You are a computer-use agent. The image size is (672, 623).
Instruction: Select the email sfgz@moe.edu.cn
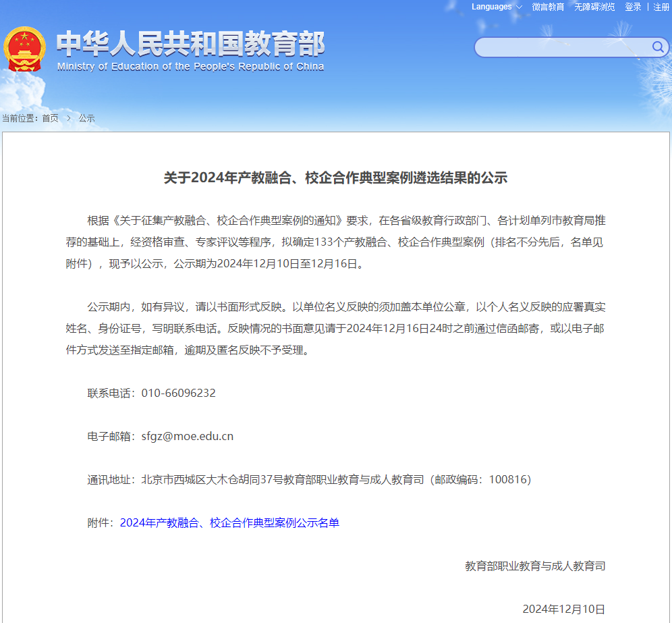click(188, 437)
